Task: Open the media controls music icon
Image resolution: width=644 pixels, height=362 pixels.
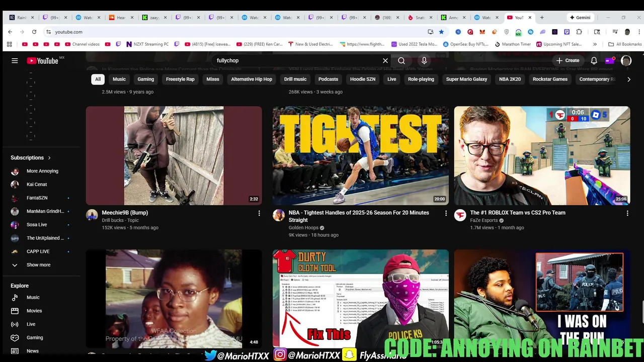Action: click(615, 32)
